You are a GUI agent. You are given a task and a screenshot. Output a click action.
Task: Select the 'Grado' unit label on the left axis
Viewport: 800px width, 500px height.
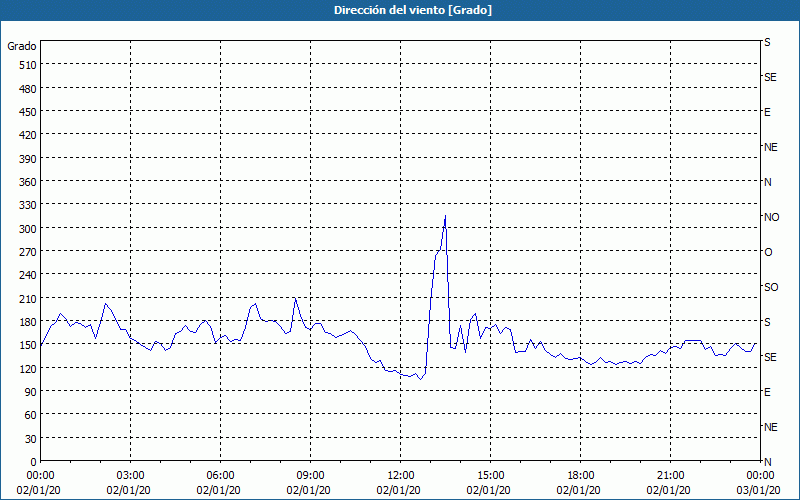(x=22, y=46)
